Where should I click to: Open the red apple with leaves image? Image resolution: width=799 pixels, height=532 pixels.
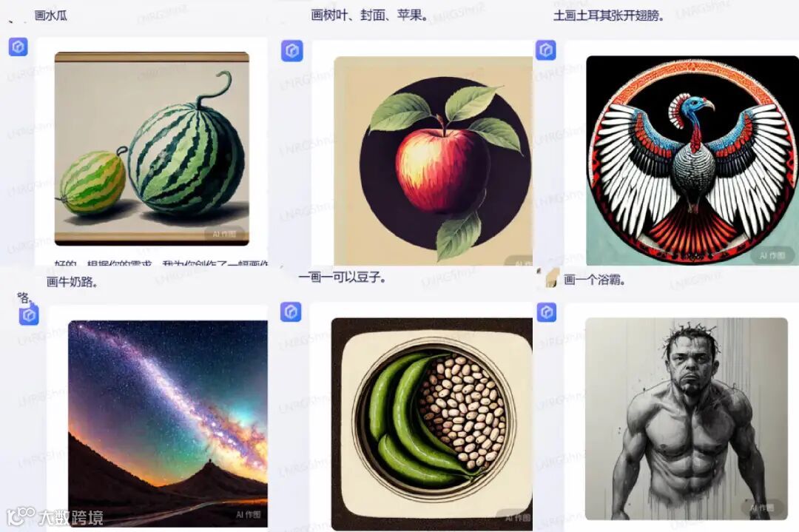click(433, 161)
